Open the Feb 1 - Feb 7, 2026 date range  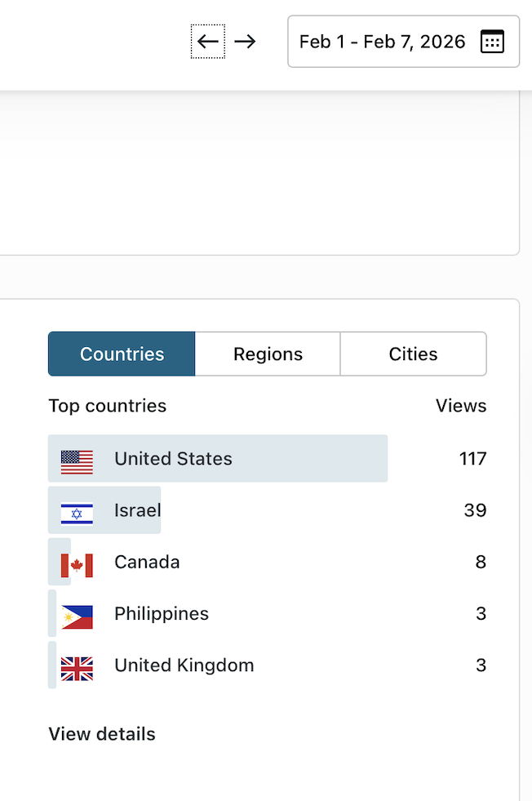382,42
